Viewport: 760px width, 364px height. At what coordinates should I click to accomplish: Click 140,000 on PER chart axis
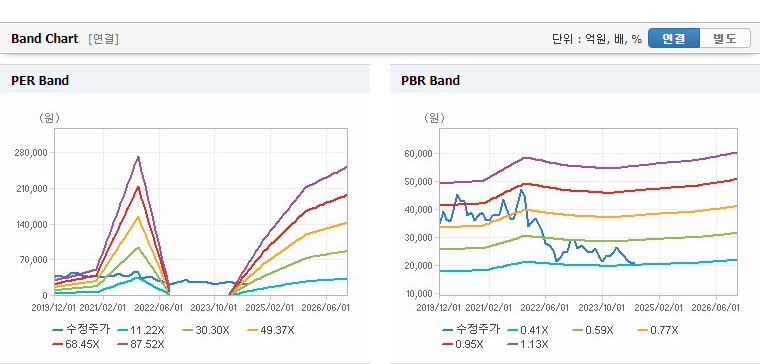tap(32, 224)
